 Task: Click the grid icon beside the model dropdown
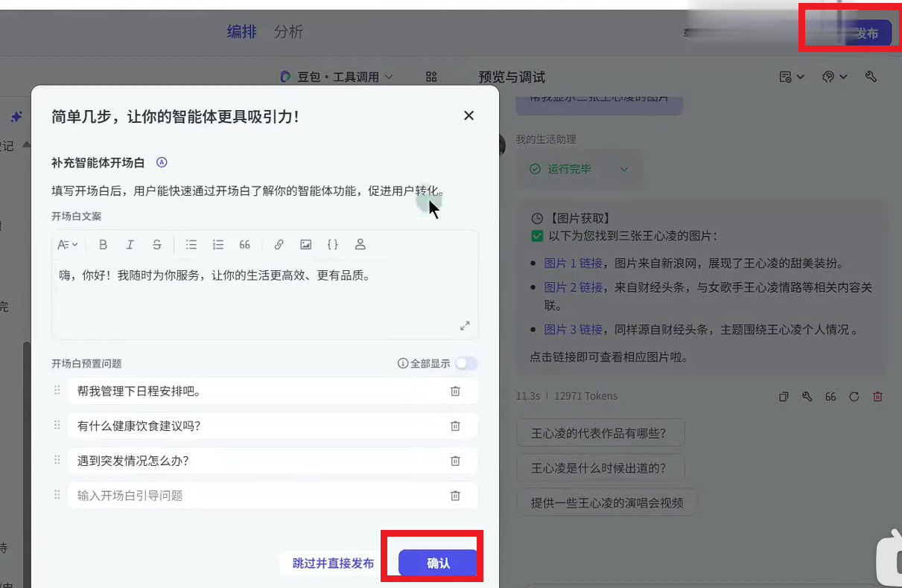pos(431,77)
